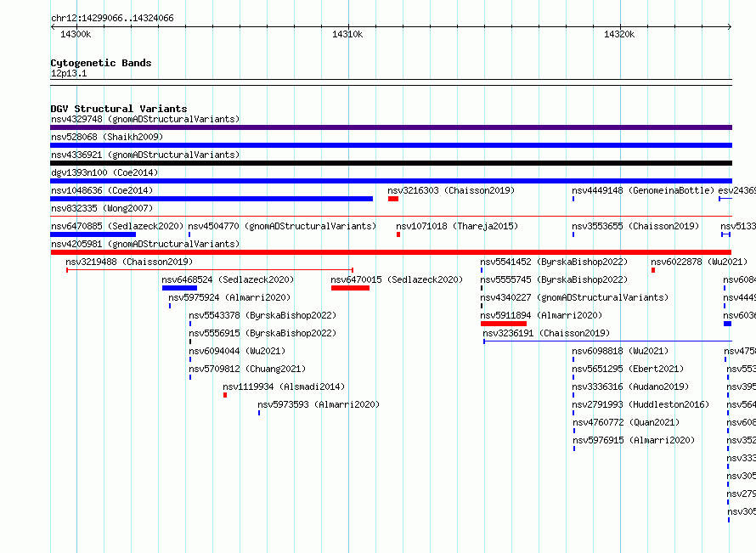Select the nsv528068 (Shaikh2009) variant label
The image size is (756, 553).
(107, 137)
